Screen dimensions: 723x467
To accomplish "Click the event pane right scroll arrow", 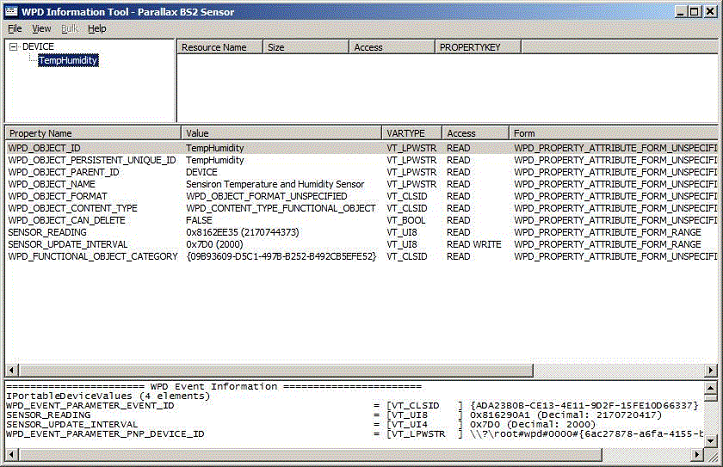I will [x=698, y=455].
